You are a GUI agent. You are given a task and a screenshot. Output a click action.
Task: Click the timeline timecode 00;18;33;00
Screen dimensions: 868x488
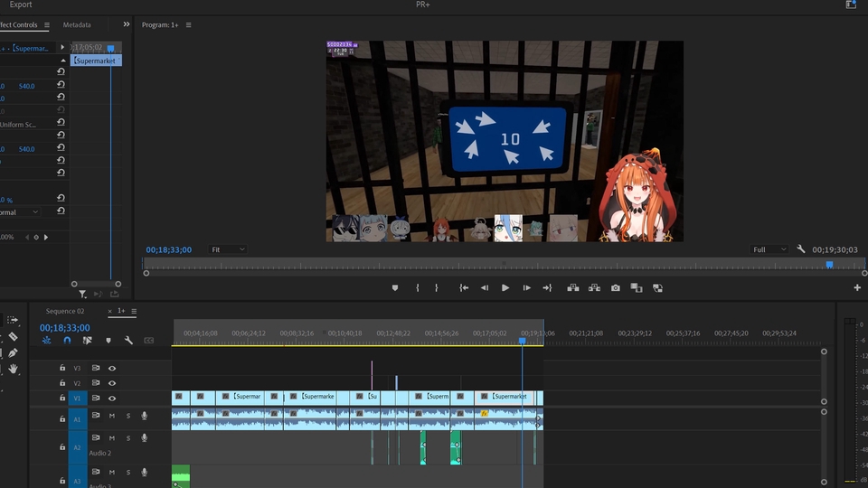pos(65,327)
